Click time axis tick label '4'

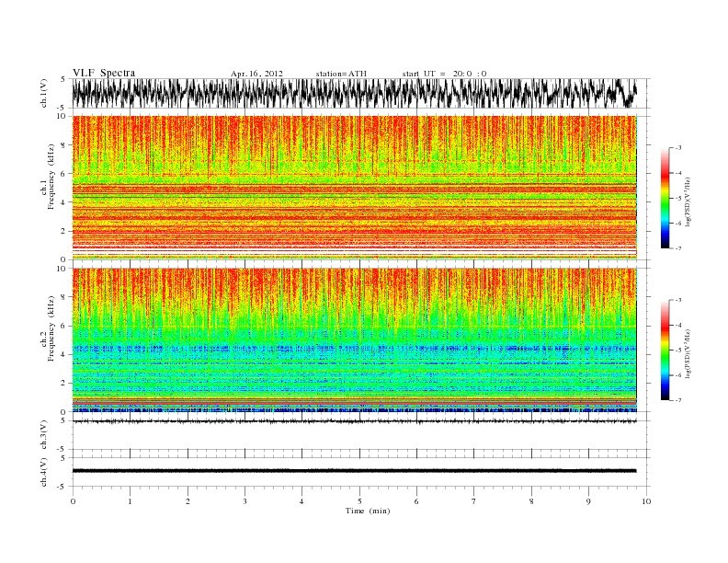tap(301, 501)
